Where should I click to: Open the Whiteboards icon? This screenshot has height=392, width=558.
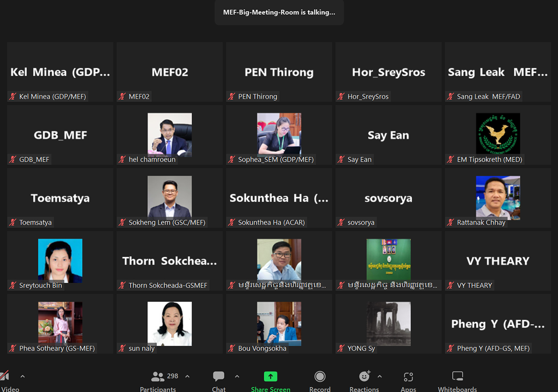(457, 376)
